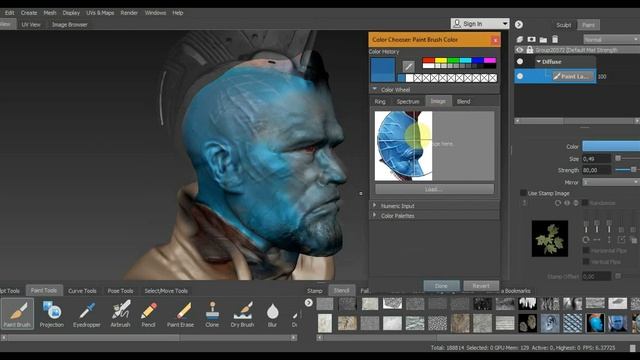Screen dimensions: 640x360
Task: Open the Mesh menu
Action: pos(50,13)
